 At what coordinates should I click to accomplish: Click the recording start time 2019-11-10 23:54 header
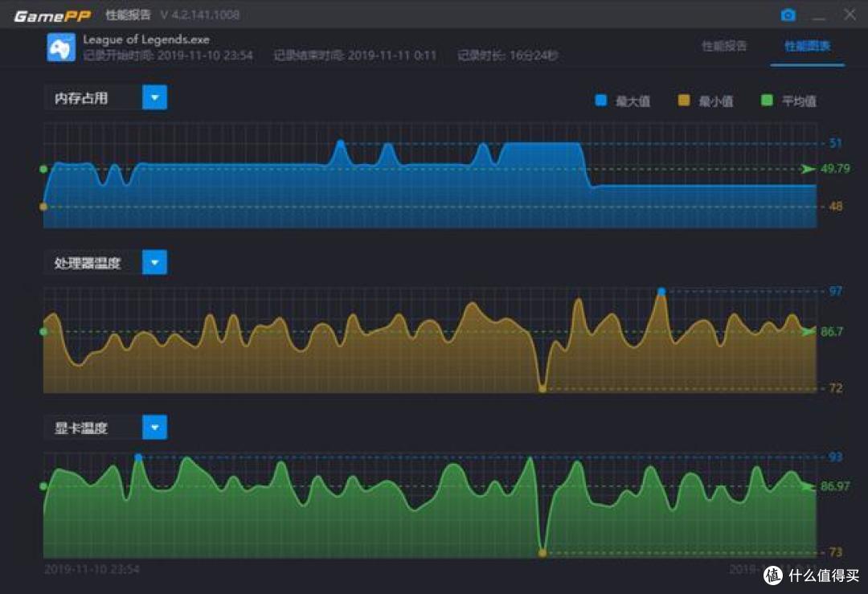168,55
